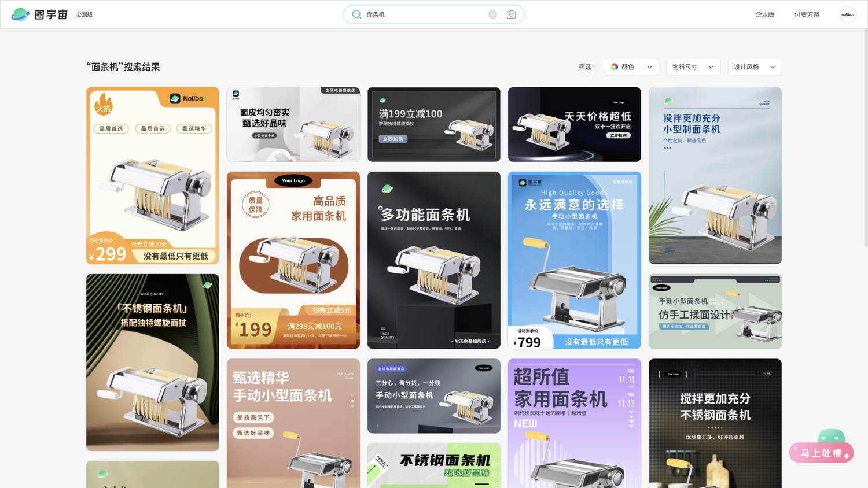The height and width of the screenshot is (488, 868).
Task: Click the search magnifier icon
Action: point(356,14)
